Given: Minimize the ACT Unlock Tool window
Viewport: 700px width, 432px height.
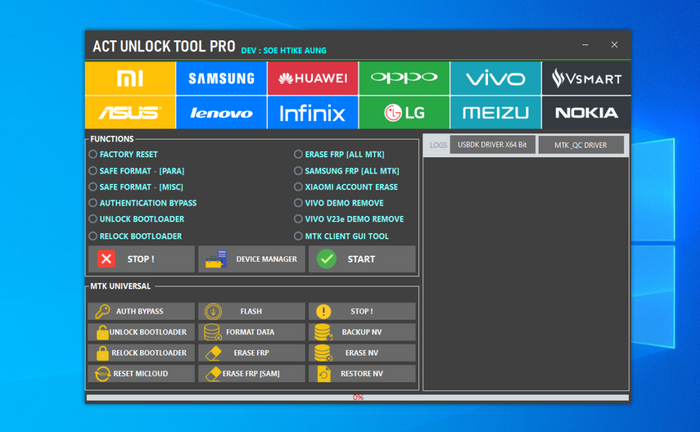Looking at the screenshot, I should tap(585, 45).
